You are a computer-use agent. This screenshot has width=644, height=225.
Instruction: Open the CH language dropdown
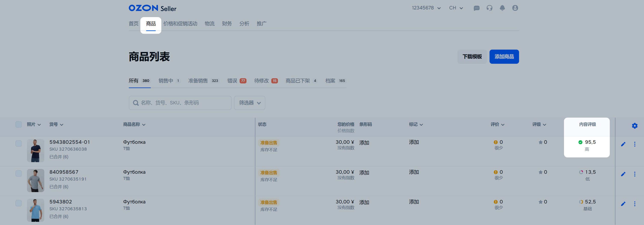(456, 8)
